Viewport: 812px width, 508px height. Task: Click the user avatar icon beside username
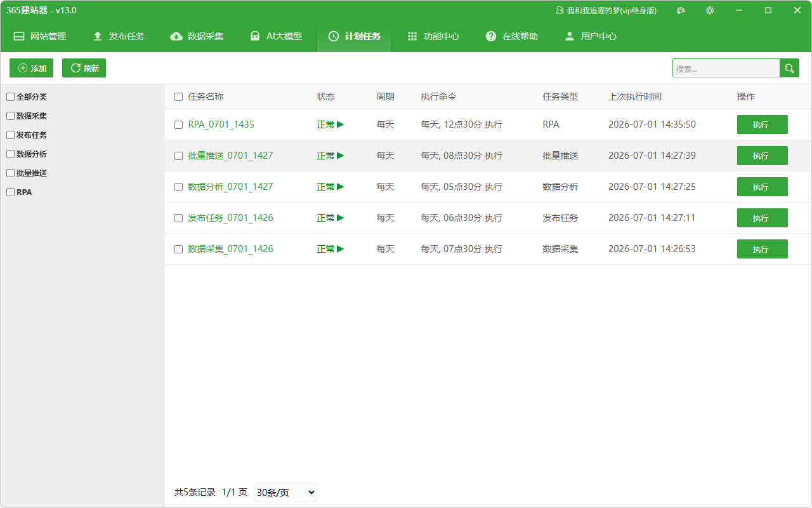(560, 10)
